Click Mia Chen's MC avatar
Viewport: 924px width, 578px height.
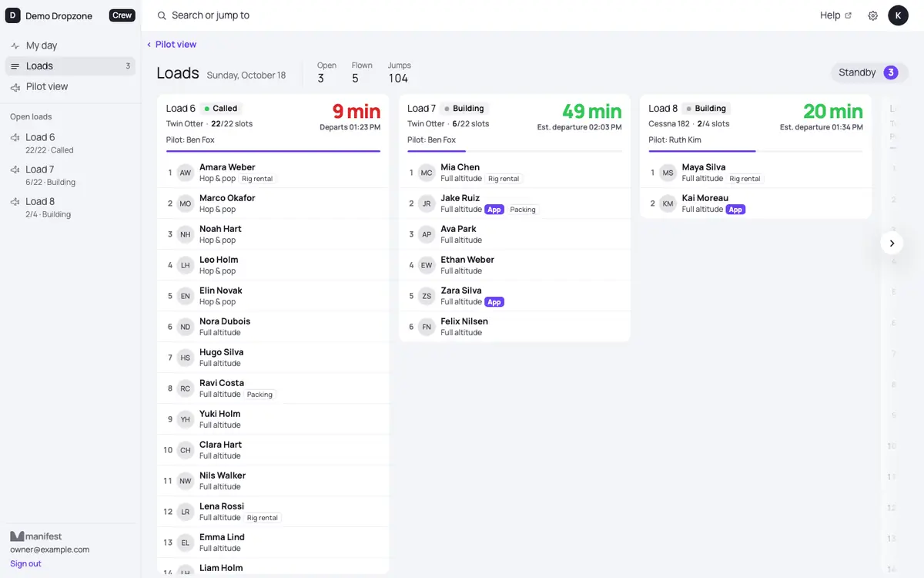point(427,173)
